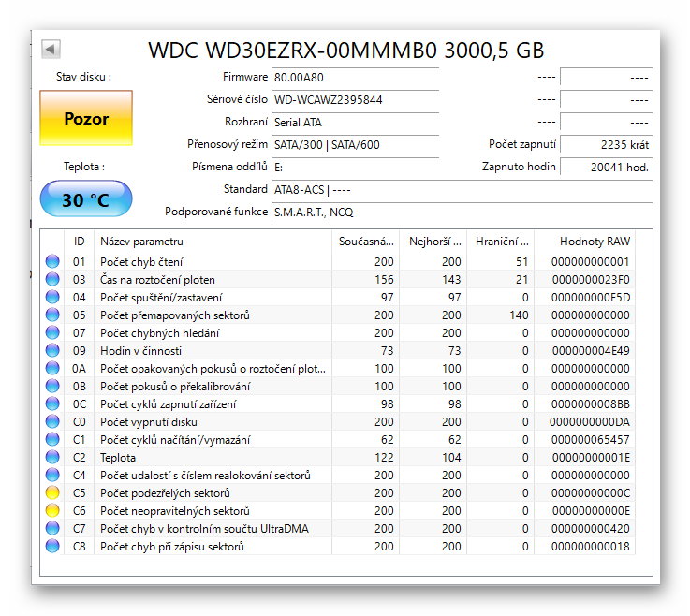Click the Hraniční column header

click(x=501, y=242)
